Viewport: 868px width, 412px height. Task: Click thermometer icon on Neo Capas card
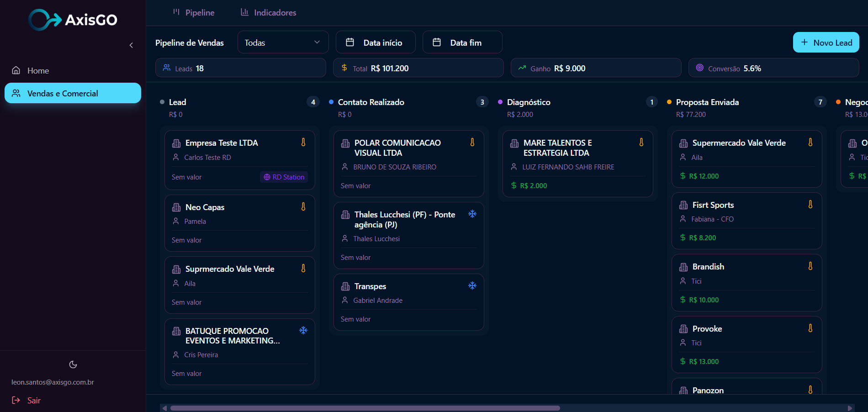303,207
